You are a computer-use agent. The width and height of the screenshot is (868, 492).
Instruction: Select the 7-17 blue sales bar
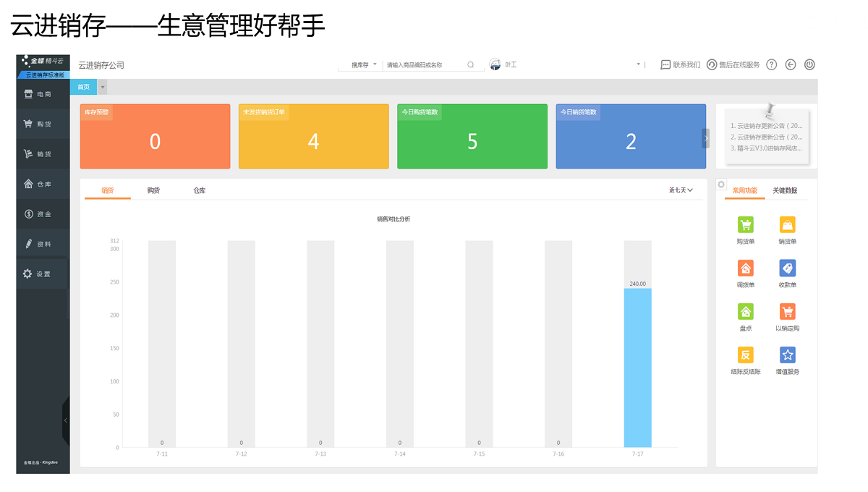[637, 368]
